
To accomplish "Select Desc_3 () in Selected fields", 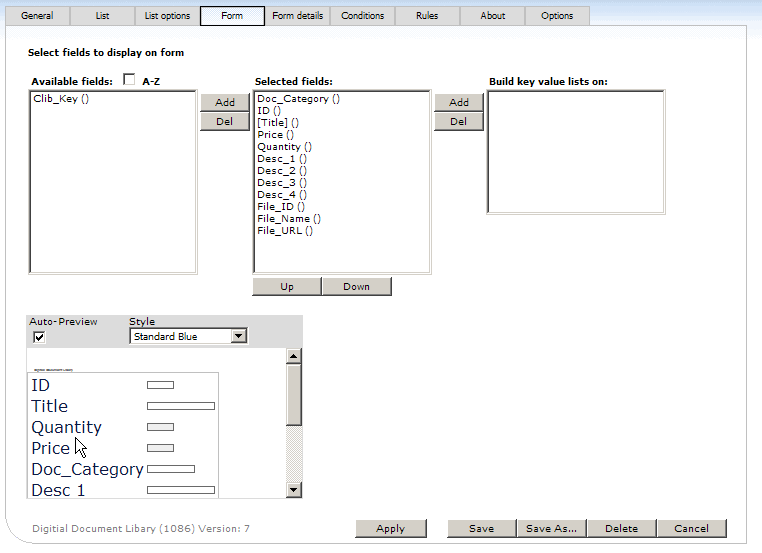I will (x=342, y=183).
